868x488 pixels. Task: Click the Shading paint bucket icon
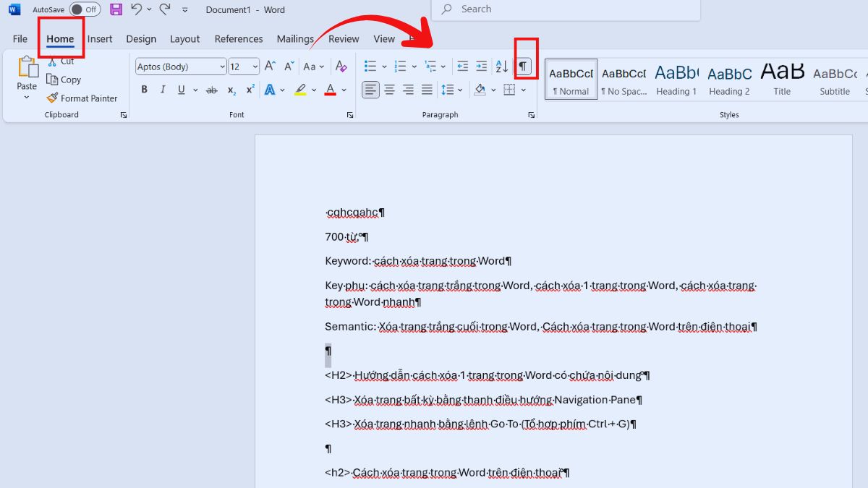[x=480, y=90]
